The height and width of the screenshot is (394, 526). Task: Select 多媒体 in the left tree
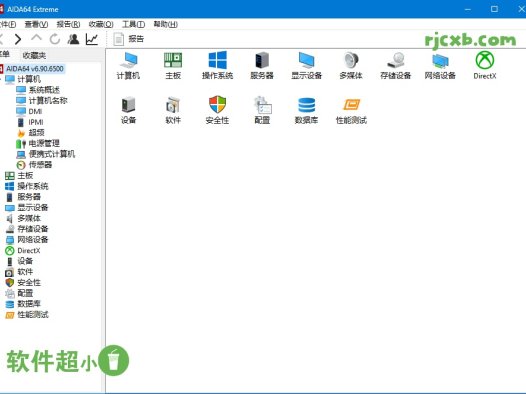click(x=23, y=218)
